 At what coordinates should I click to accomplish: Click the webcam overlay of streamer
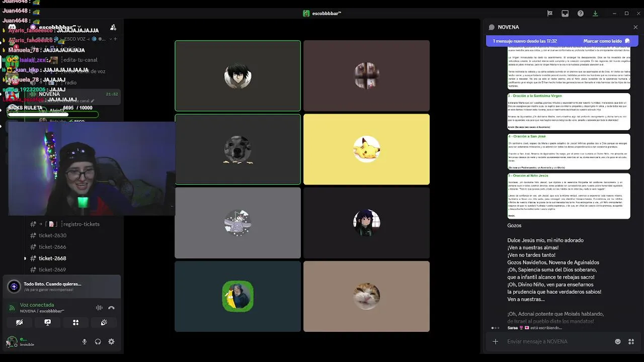click(x=92, y=168)
